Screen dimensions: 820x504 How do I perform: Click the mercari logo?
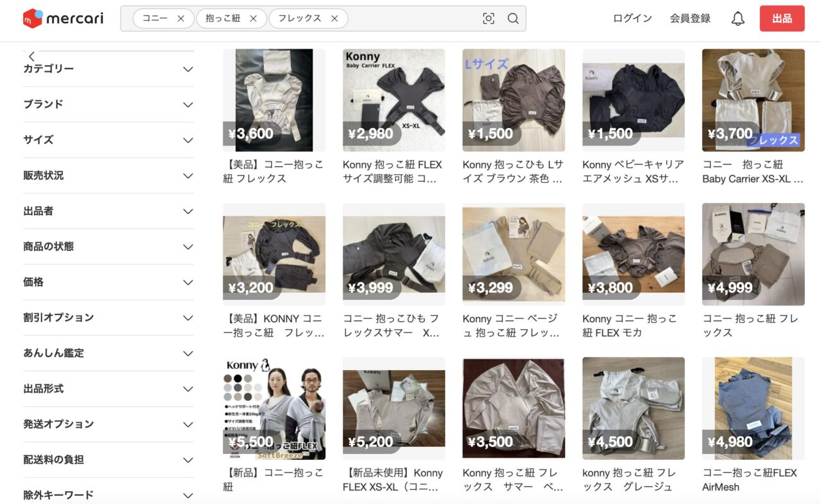click(63, 19)
